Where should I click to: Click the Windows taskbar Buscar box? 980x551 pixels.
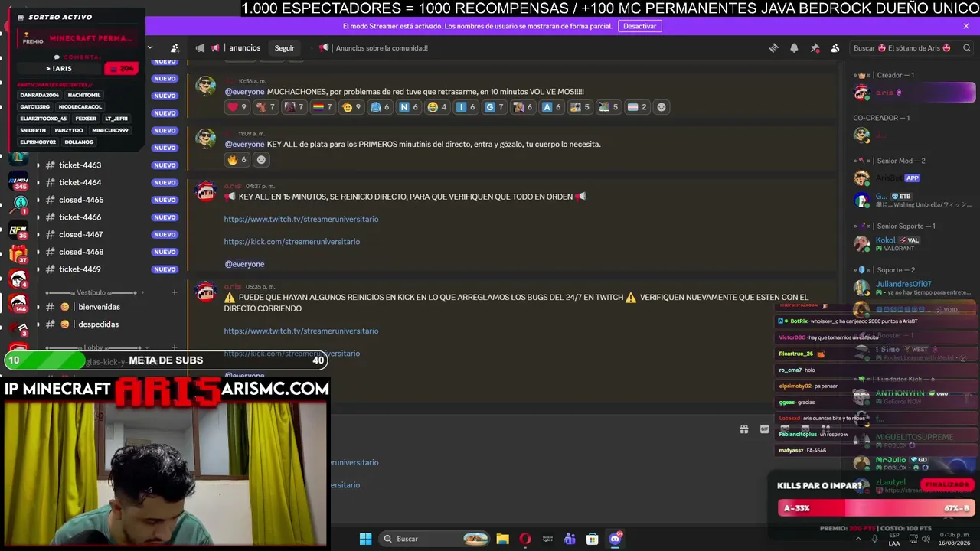coord(436,539)
